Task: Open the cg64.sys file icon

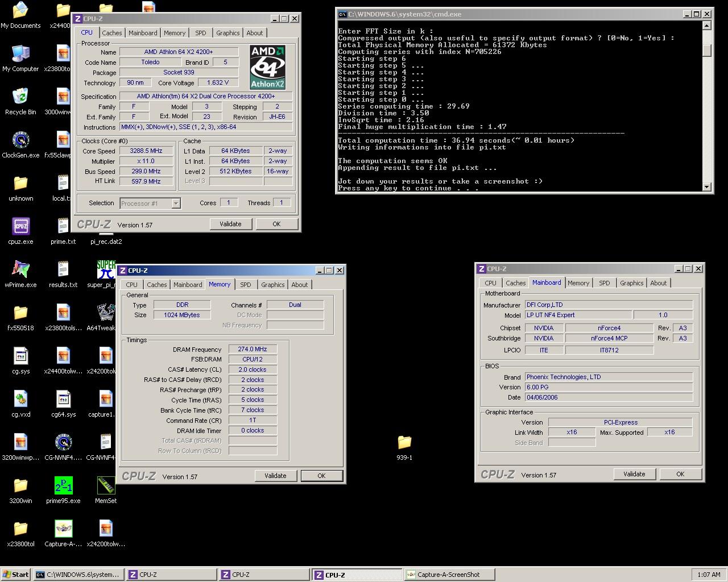Action: point(63,404)
